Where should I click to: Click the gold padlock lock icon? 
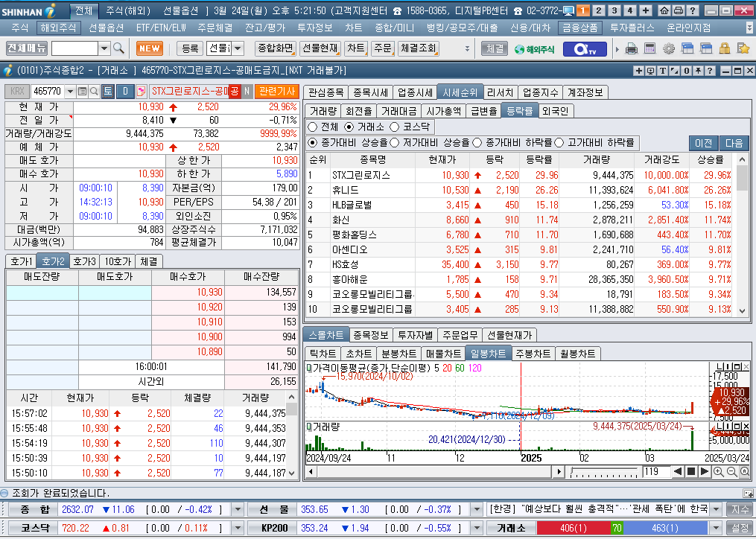click(x=724, y=48)
